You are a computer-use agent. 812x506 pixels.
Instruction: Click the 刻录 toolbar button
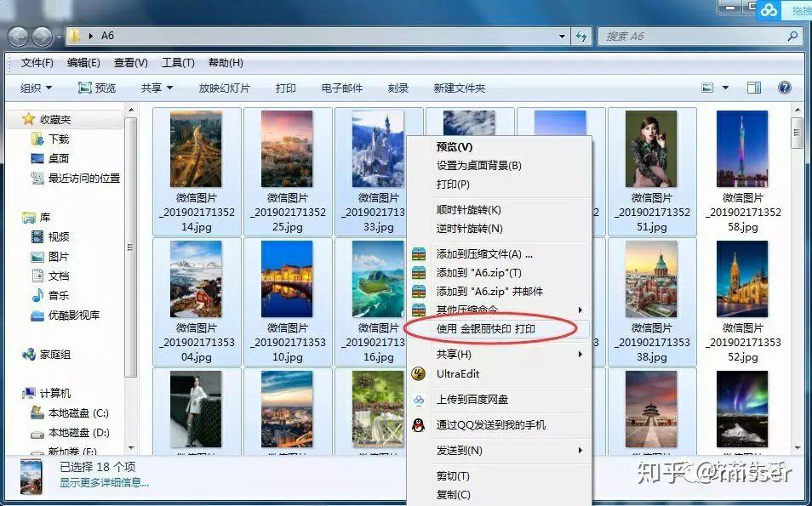pyautogui.click(x=397, y=88)
